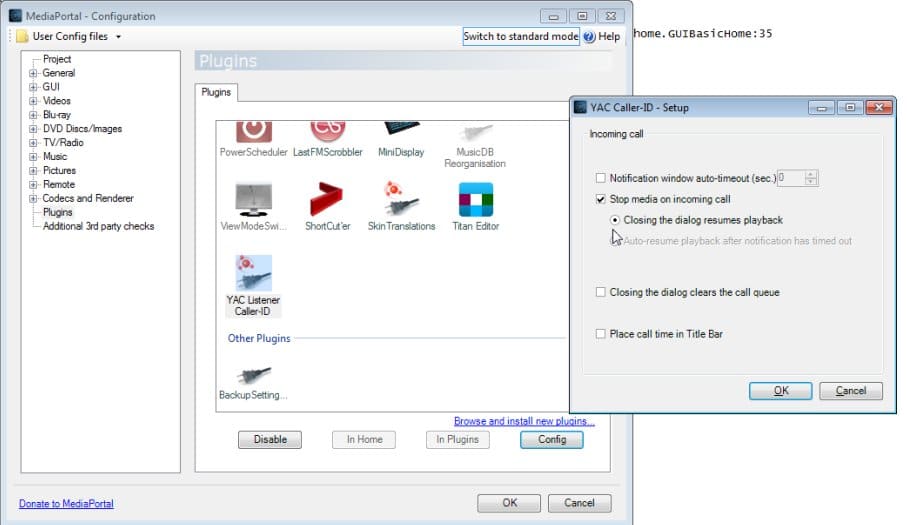This screenshot has height=525, width=907.
Task: Expand the Codecs and Renderer tree node
Action: coord(33,198)
